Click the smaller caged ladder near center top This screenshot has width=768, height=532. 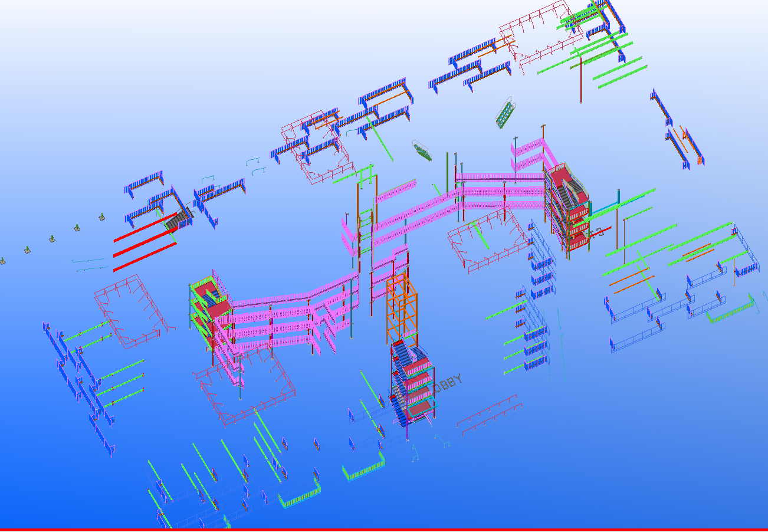423,152
